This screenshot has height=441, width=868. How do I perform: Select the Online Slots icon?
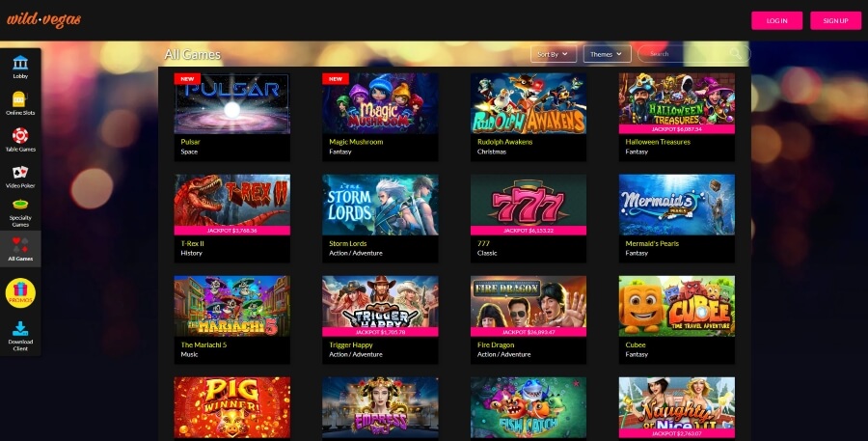tap(19, 99)
